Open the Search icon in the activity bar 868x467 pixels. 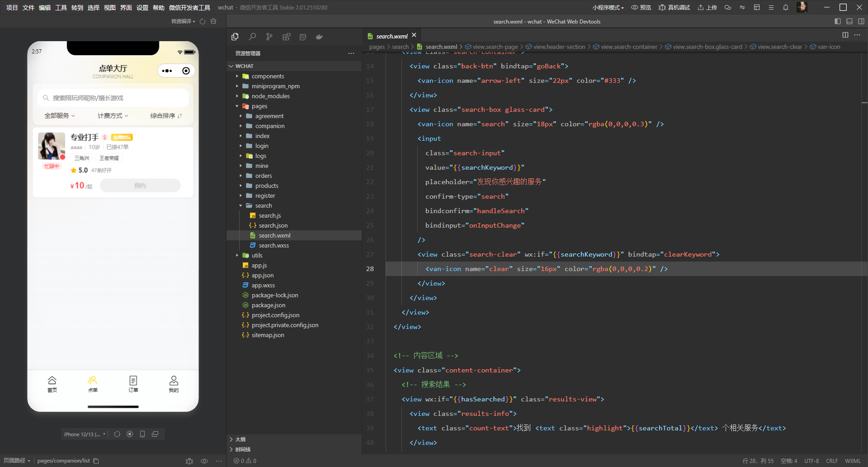coord(252,37)
